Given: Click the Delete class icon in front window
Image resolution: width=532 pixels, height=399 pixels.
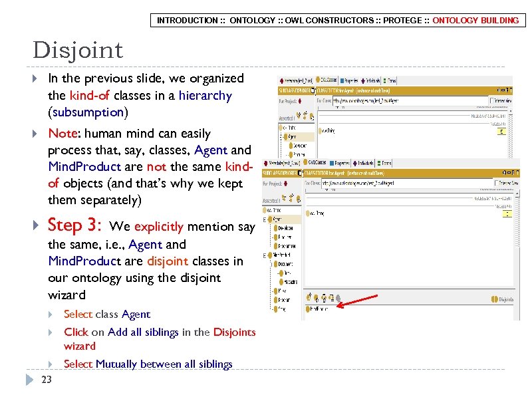Looking at the screenshot, I should 298,198.
